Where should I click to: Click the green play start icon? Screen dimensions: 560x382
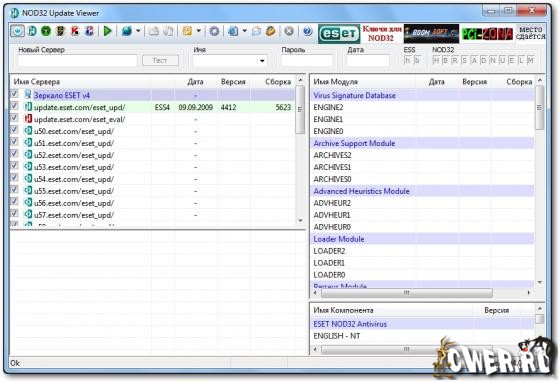[x=108, y=31]
